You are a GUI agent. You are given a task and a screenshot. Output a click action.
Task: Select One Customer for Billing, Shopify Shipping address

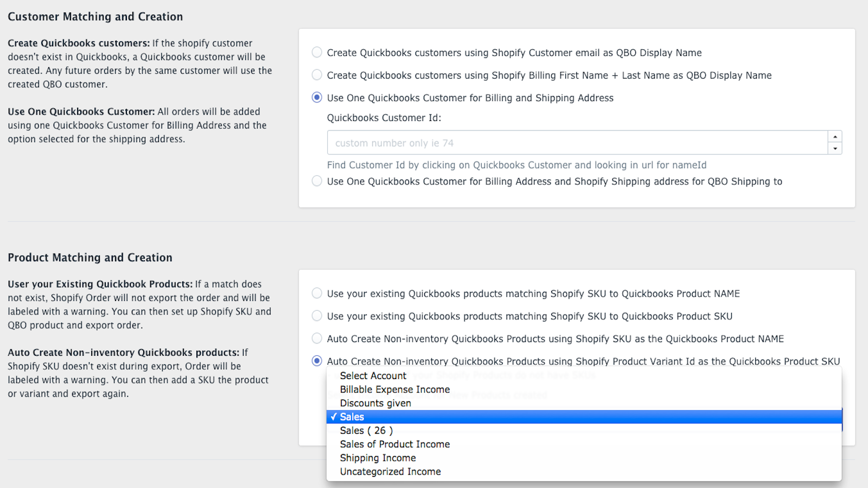(x=317, y=181)
